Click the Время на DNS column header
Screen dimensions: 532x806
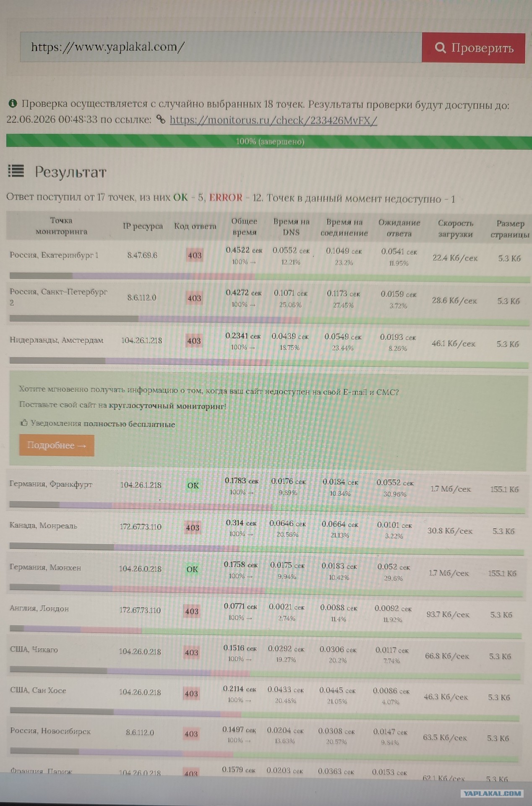(291, 227)
